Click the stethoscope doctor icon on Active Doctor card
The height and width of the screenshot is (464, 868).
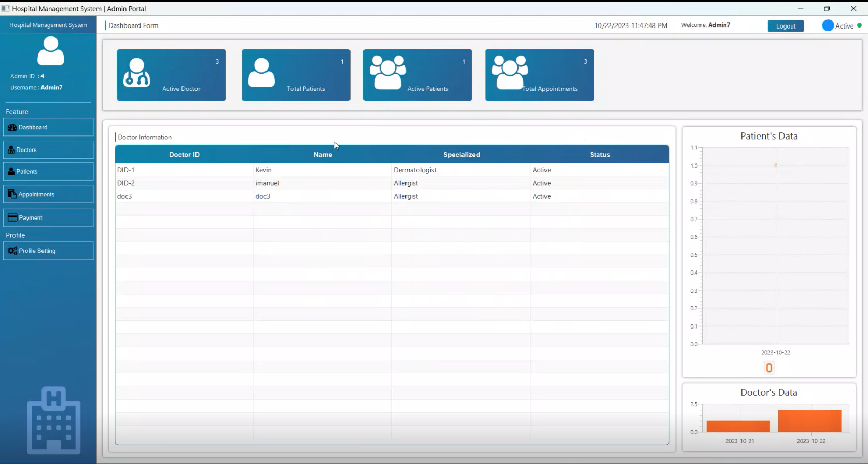coord(137,73)
